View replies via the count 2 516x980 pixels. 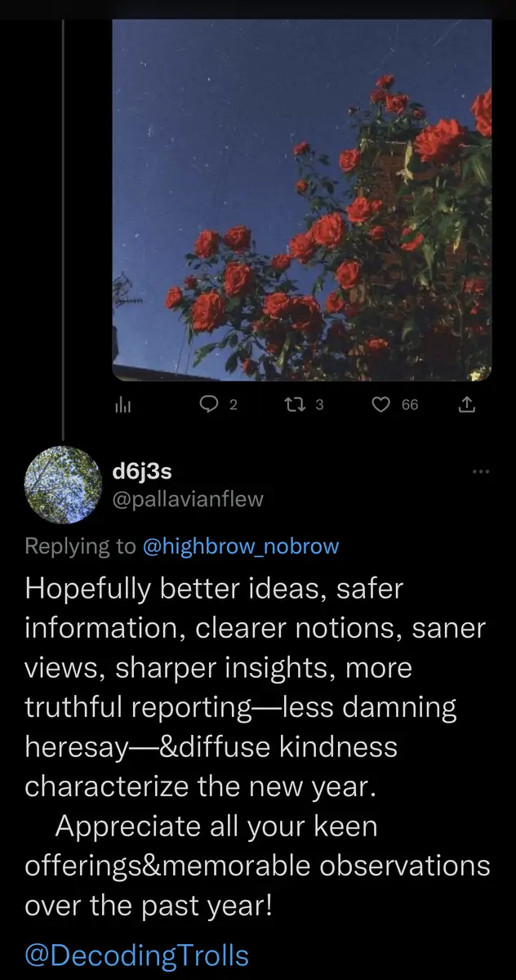[233, 404]
